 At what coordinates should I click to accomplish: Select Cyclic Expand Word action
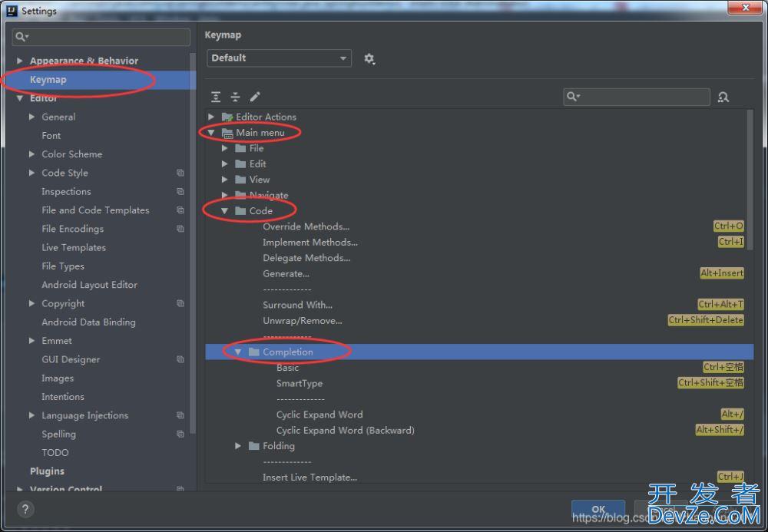click(x=319, y=415)
